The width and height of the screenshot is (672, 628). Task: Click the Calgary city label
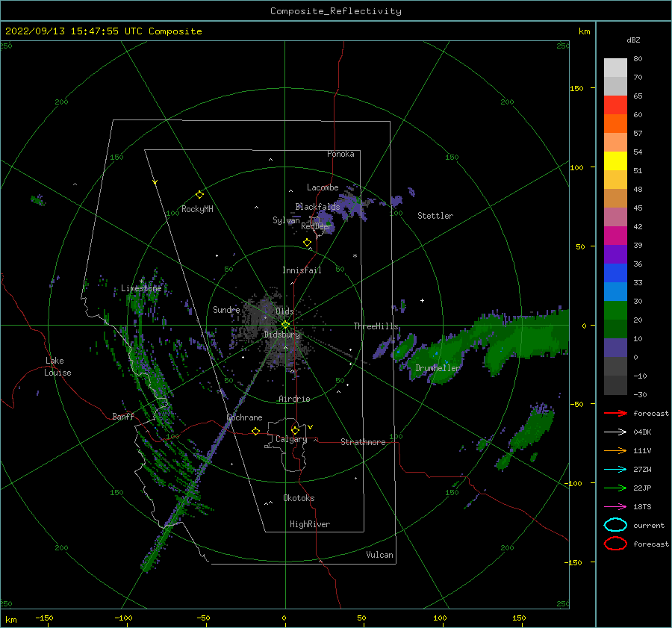291,439
